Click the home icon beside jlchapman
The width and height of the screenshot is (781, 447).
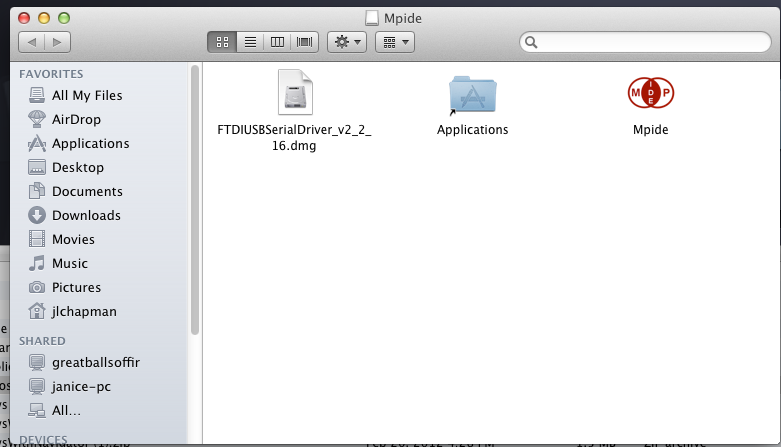(36, 311)
